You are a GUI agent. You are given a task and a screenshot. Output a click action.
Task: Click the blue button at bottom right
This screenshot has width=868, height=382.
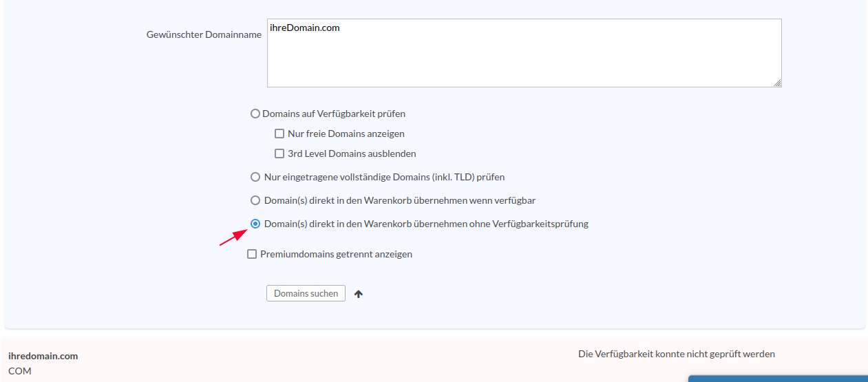point(778,378)
